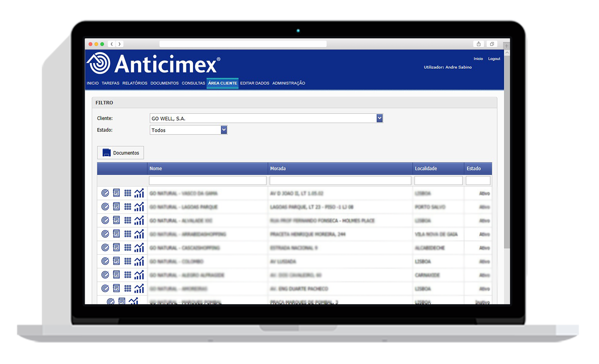Viewport: 599px width, 364px height.
Task: Click grid icon in AMOREIRAS row
Action: [128, 289]
